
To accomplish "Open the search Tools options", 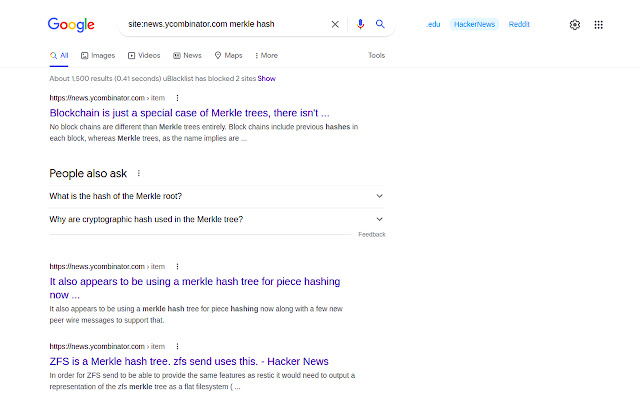I will (x=376, y=56).
